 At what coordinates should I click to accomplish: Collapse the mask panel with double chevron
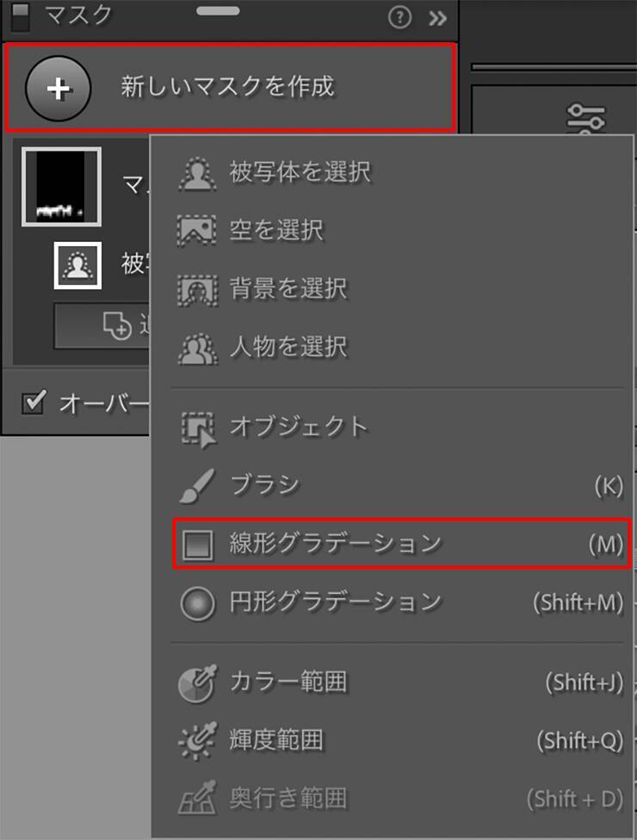pos(437,16)
